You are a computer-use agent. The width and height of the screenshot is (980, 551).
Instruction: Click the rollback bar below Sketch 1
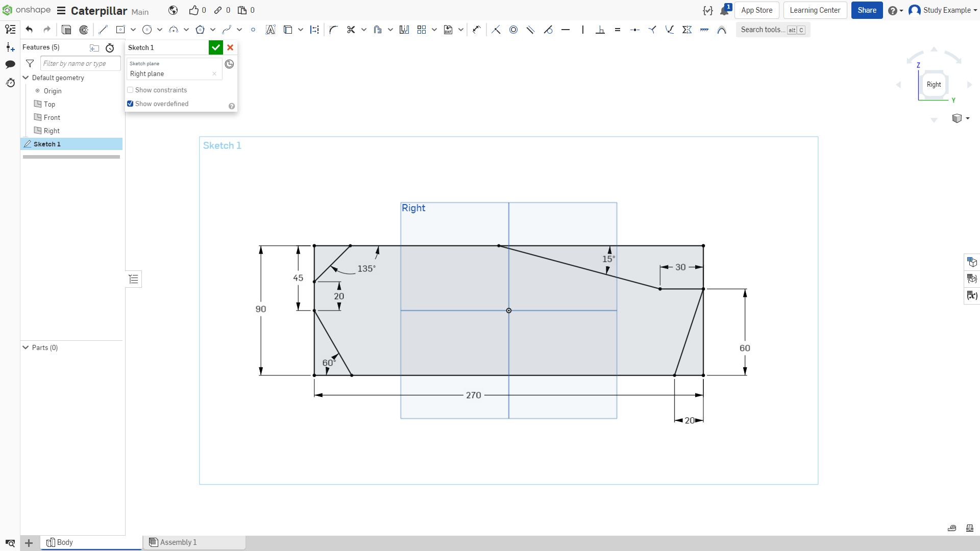pos(71,157)
